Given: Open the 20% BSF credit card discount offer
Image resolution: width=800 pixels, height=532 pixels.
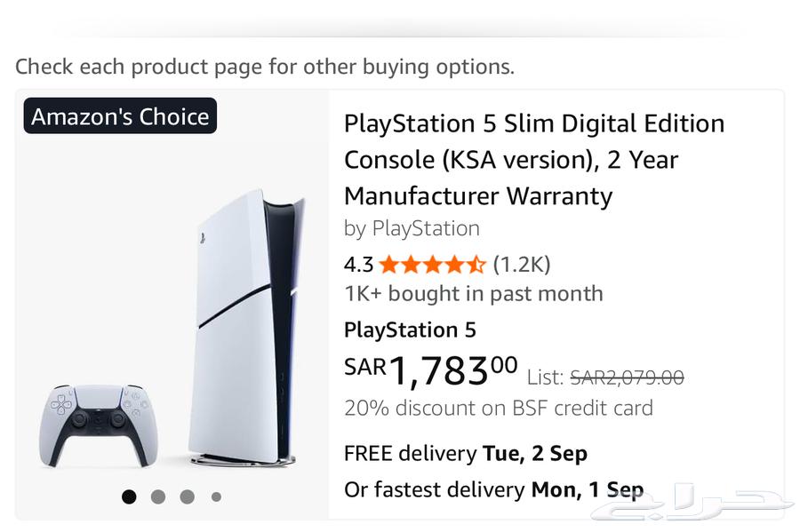Looking at the screenshot, I should tap(498, 408).
